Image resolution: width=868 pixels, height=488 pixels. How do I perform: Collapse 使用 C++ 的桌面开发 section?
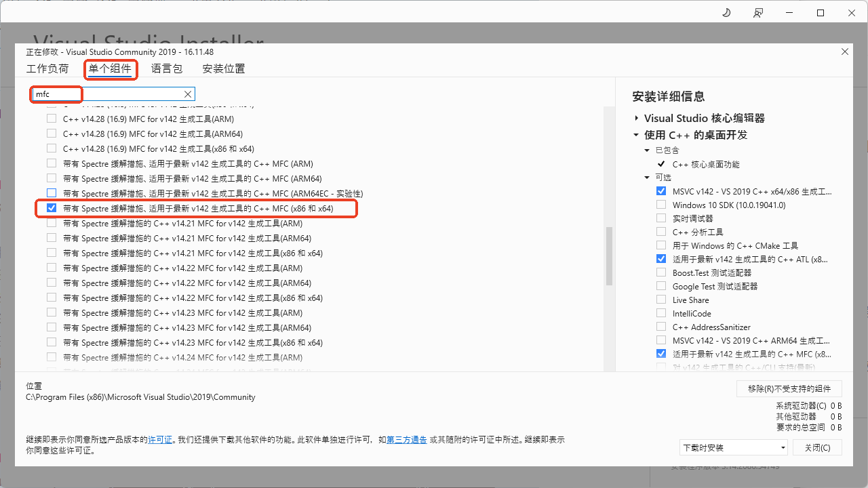pos(636,135)
